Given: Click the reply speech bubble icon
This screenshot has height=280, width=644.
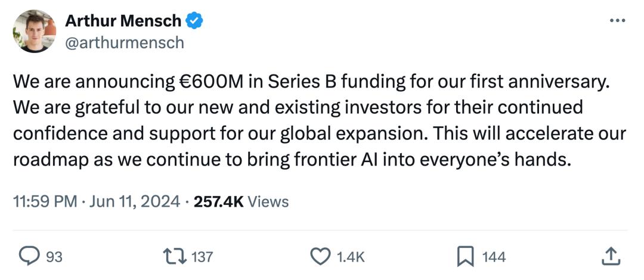Looking at the screenshot, I should 28,256.
